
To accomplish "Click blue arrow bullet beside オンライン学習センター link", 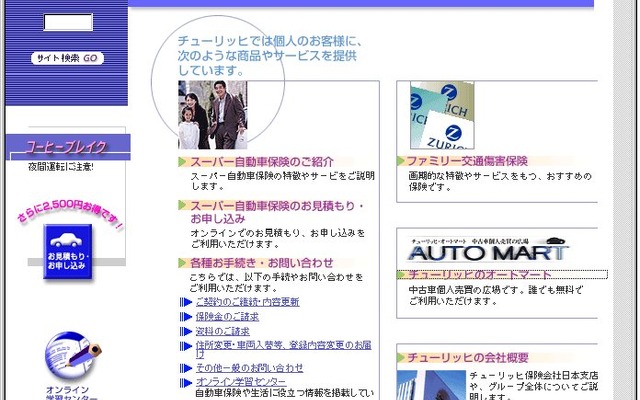I will coord(186,383).
